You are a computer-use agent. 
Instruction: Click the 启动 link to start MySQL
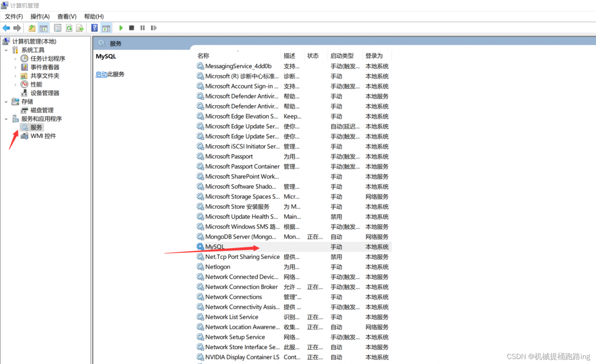[x=102, y=74]
